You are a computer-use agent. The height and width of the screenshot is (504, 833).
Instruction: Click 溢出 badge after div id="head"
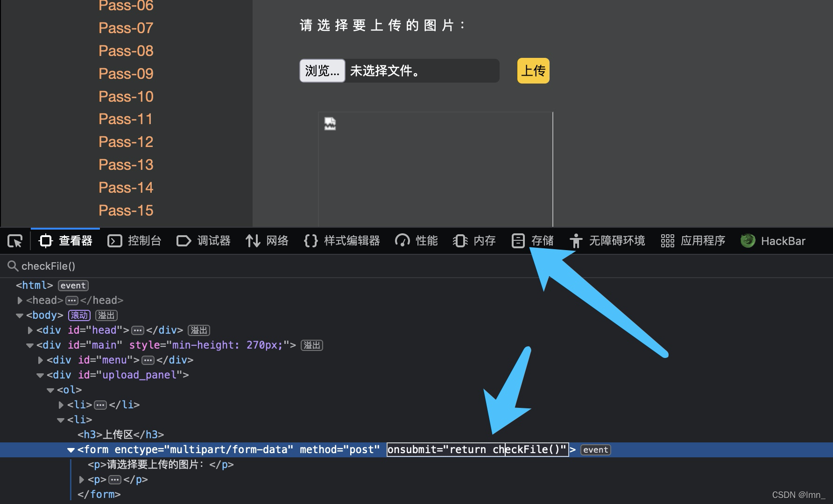coord(199,330)
